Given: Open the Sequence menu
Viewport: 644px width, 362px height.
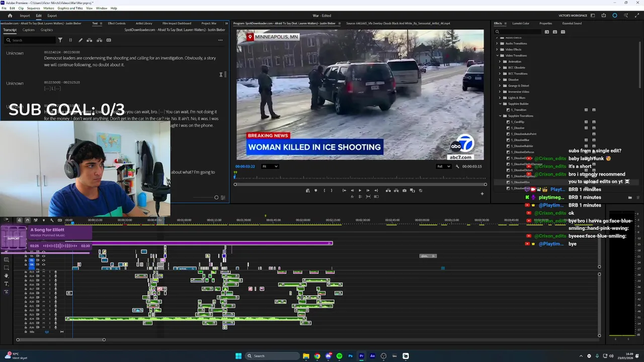Looking at the screenshot, I should 33,8.
